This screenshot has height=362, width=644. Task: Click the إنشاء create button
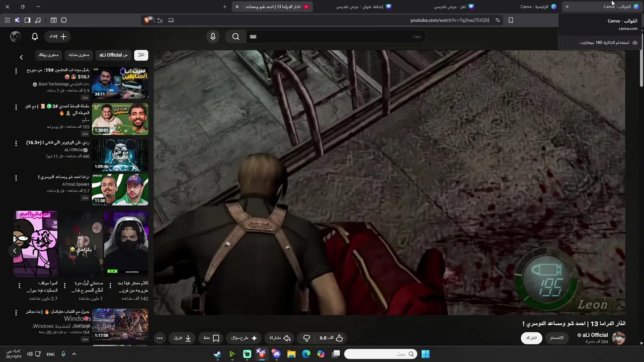coord(58,36)
